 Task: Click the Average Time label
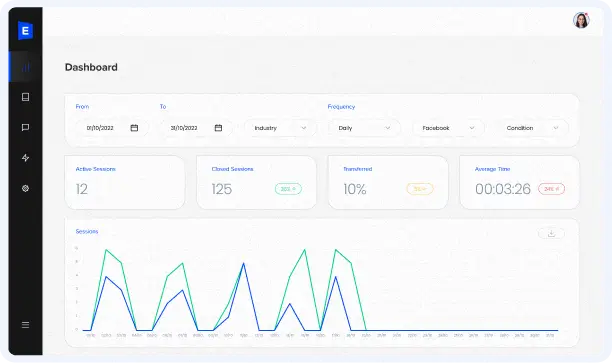[x=492, y=169]
